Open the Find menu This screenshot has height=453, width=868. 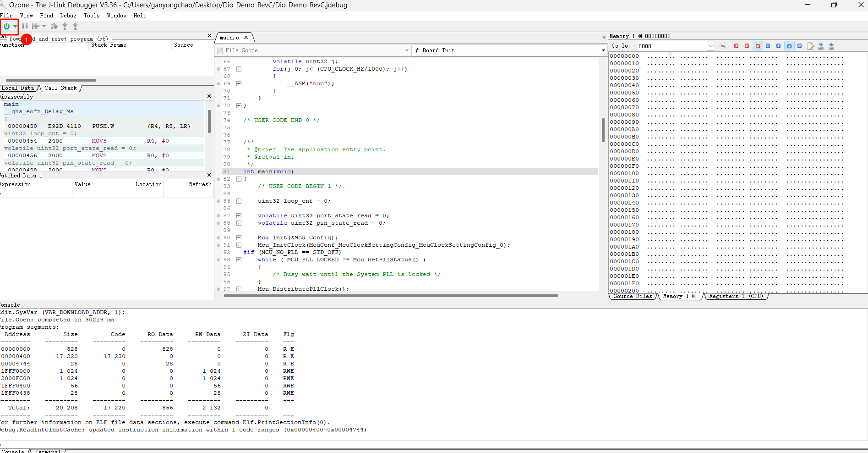47,16
